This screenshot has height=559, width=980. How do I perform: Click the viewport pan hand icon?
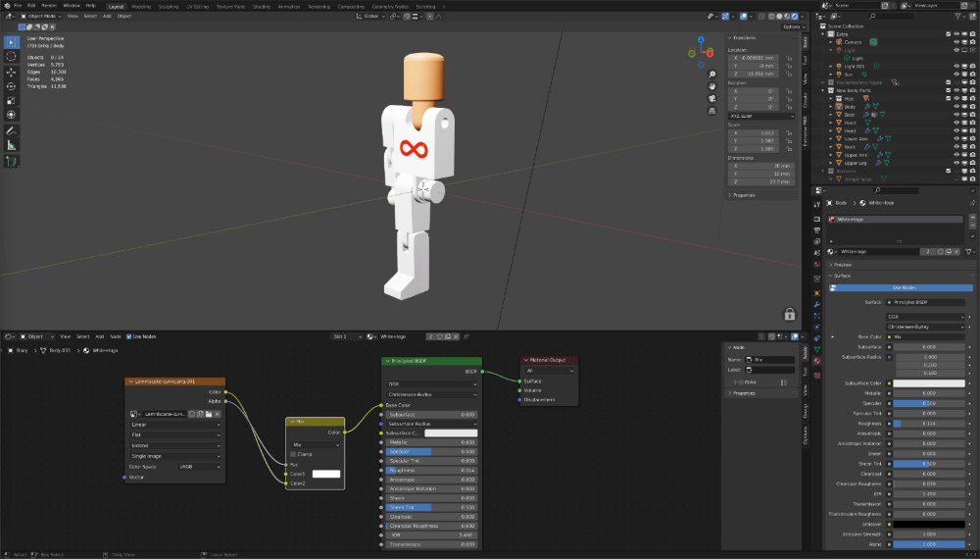click(x=711, y=86)
